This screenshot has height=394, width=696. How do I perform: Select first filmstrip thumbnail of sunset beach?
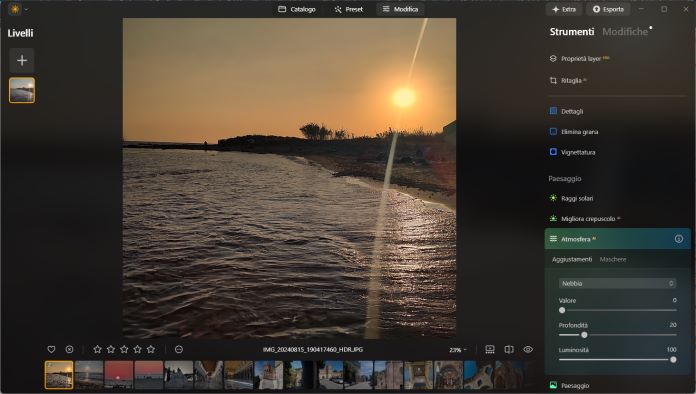point(59,375)
